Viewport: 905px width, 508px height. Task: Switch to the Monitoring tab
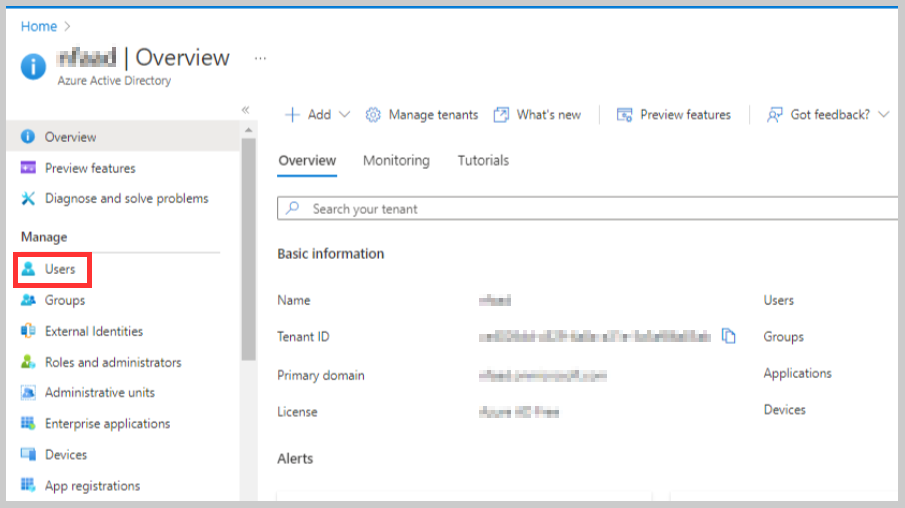[x=397, y=160]
